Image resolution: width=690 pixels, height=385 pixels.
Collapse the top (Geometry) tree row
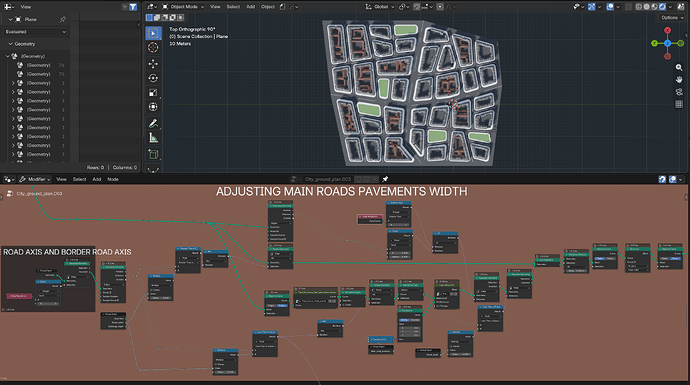coord(7,56)
